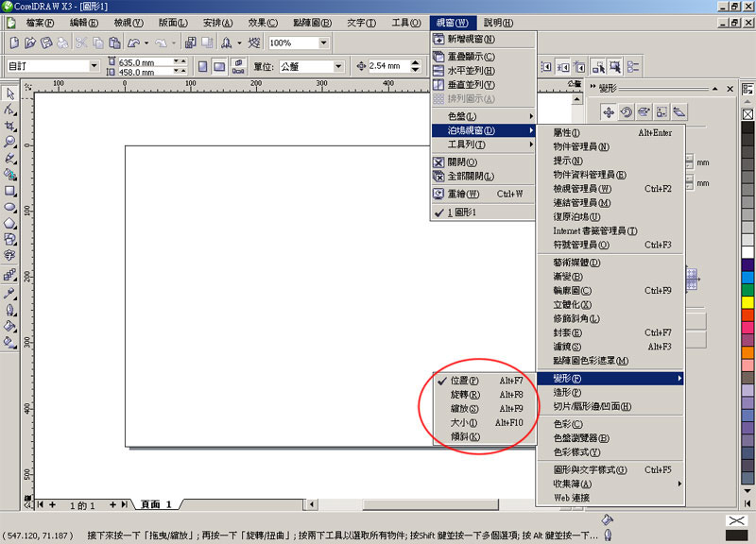Image resolution: width=756 pixels, height=544 pixels.
Task: Select the Eyedropper tool in the toolbox
Action: point(9,294)
